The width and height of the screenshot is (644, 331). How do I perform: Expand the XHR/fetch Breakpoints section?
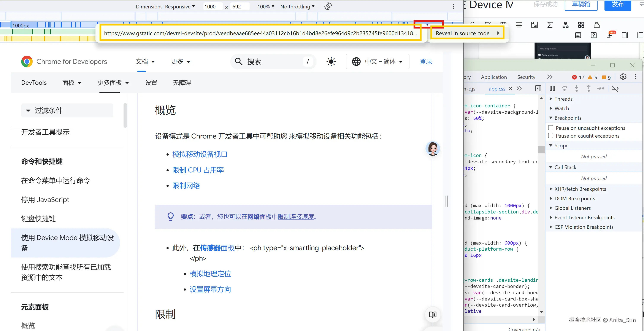pyautogui.click(x=580, y=189)
